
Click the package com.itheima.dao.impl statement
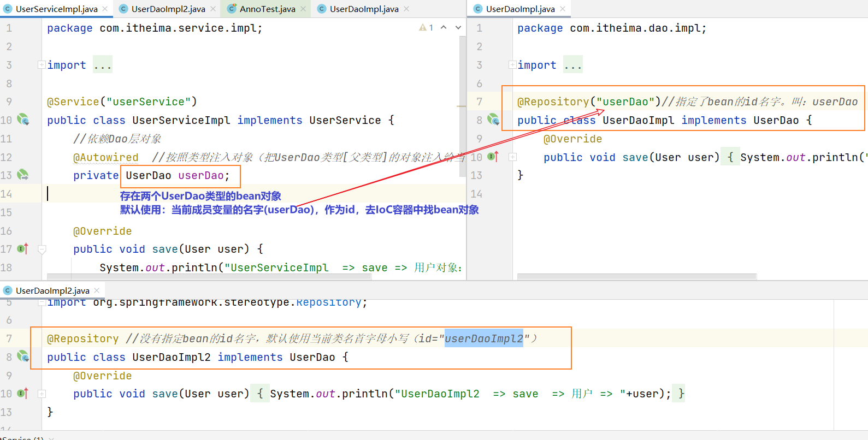[x=612, y=28]
